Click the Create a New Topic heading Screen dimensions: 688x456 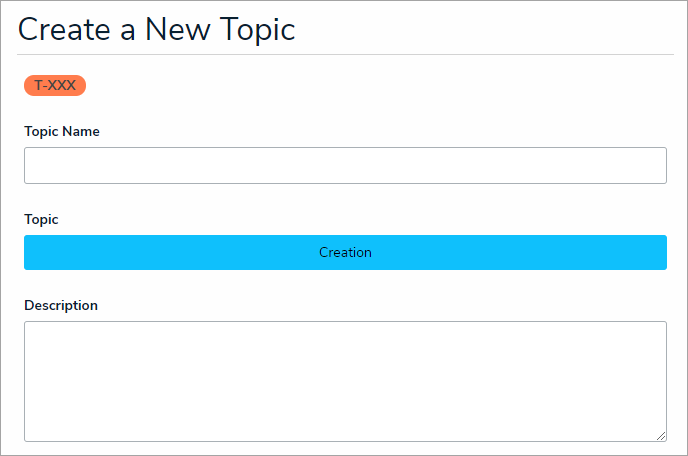[157, 29]
